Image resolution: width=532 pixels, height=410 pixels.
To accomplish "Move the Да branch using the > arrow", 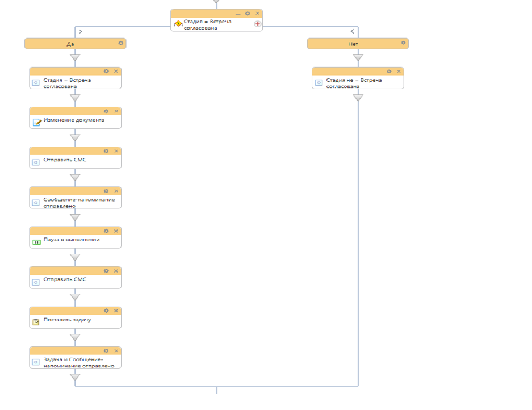I will (81, 31).
